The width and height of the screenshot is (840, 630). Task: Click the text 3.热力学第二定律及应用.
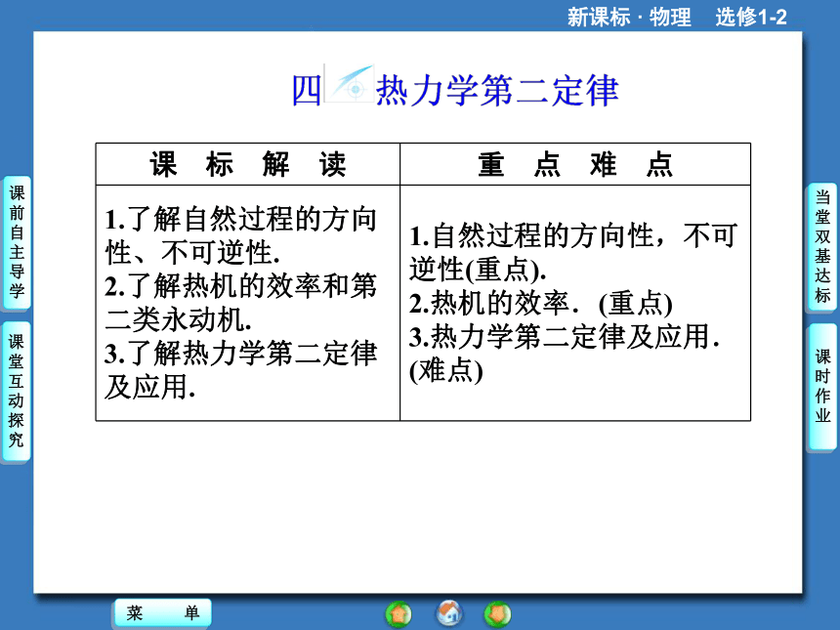pos(565,337)
